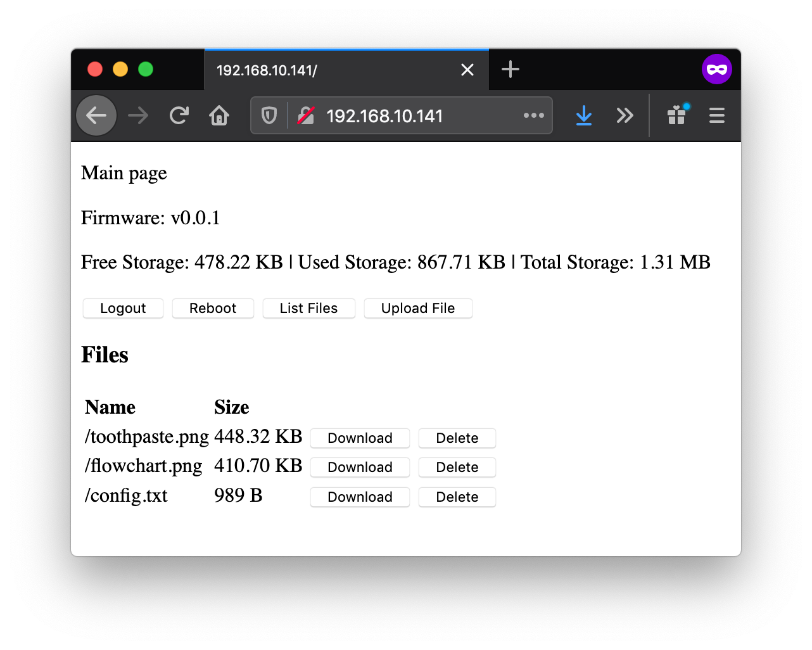Viewport: 812px width, 650px height.
Task: Click the Main page text
Action: pos(124,174)
